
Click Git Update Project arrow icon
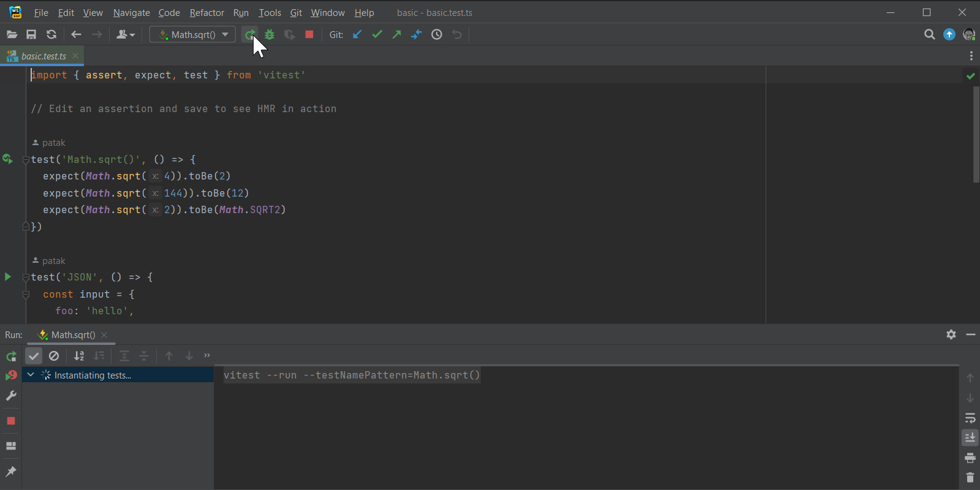coord(357,35)
